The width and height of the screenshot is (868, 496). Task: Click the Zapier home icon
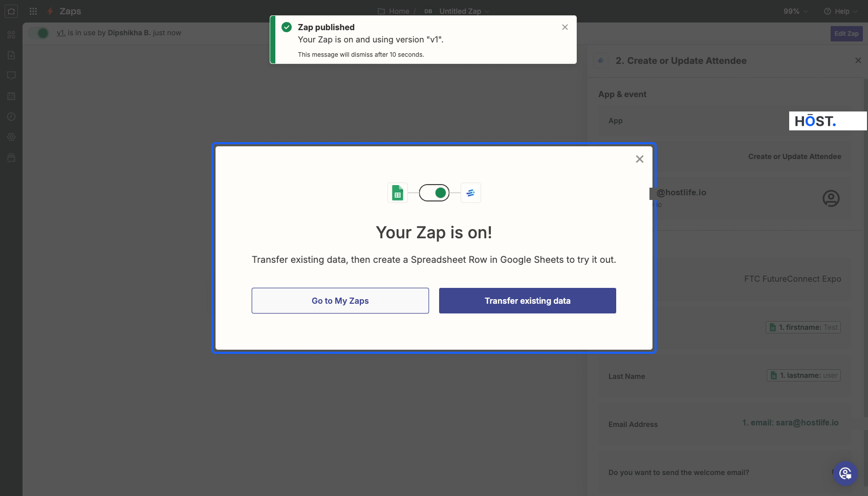(x=11, y=11)
